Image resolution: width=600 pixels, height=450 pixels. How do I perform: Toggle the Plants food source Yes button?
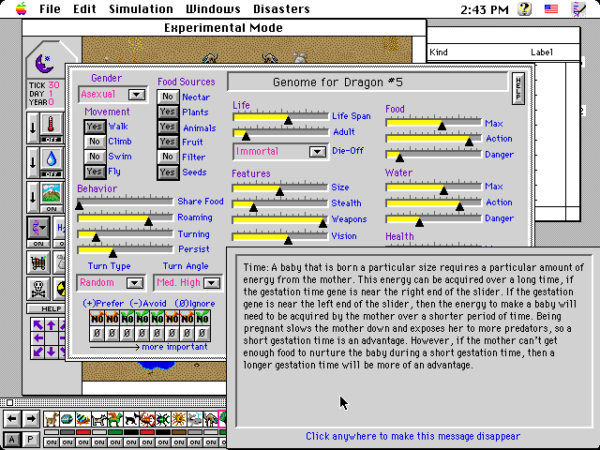tap(168, 112)
